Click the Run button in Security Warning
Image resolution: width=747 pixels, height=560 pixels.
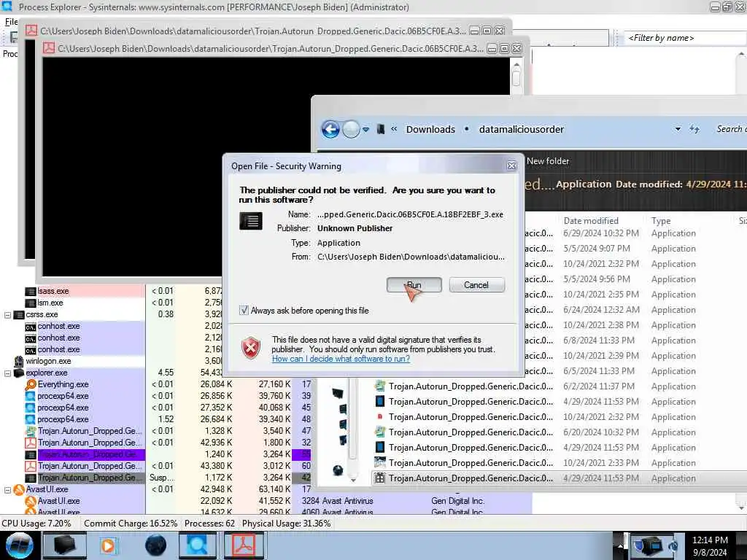point(414,285)
